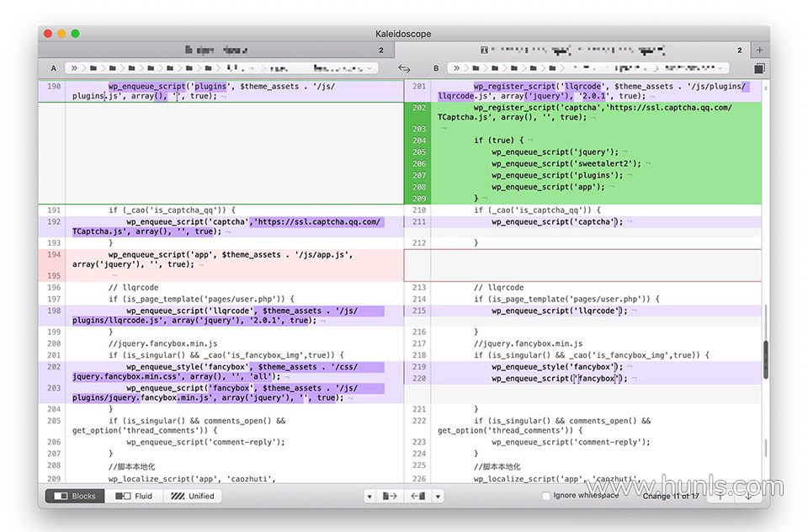This screenshot has width=808, height=532.
Task: Switch to Fluid view mode
Action: coord(135,497)
